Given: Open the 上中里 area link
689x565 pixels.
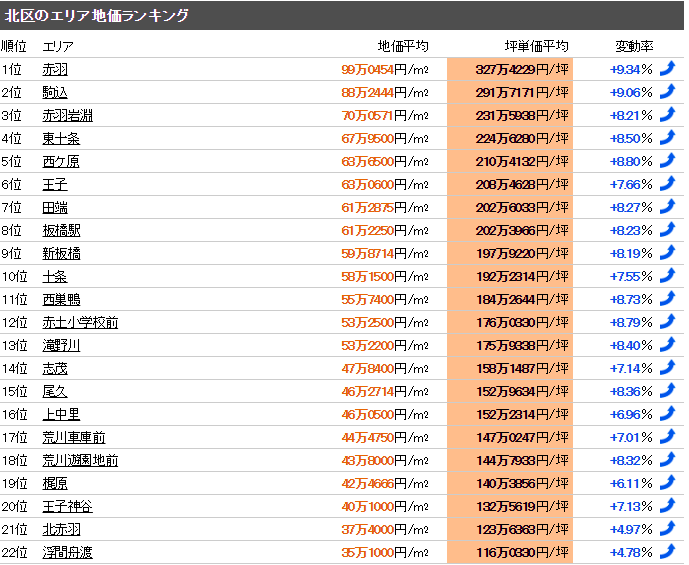Looking at the screenshot, I should pyautogui.click(x=61, y=414).
